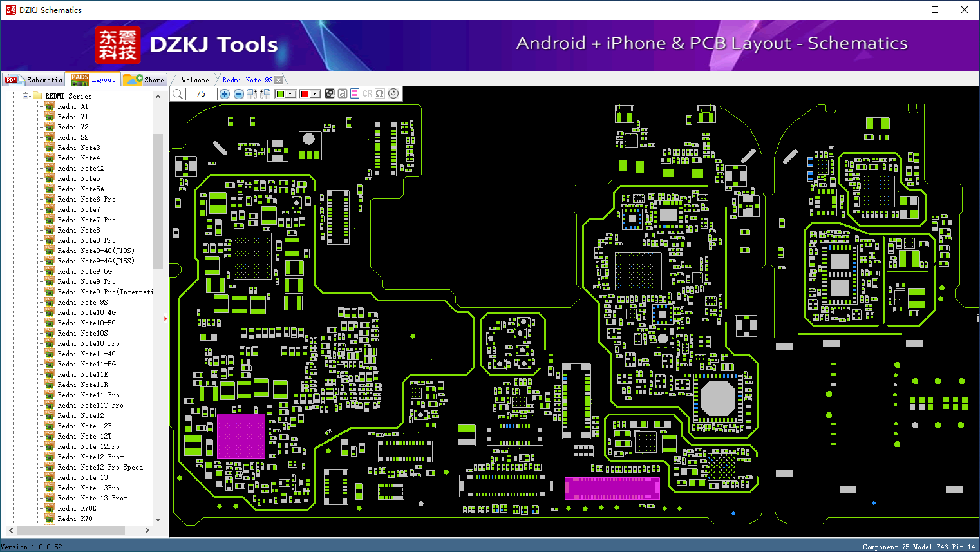Switch to the Layout tab

click(93, 79)
